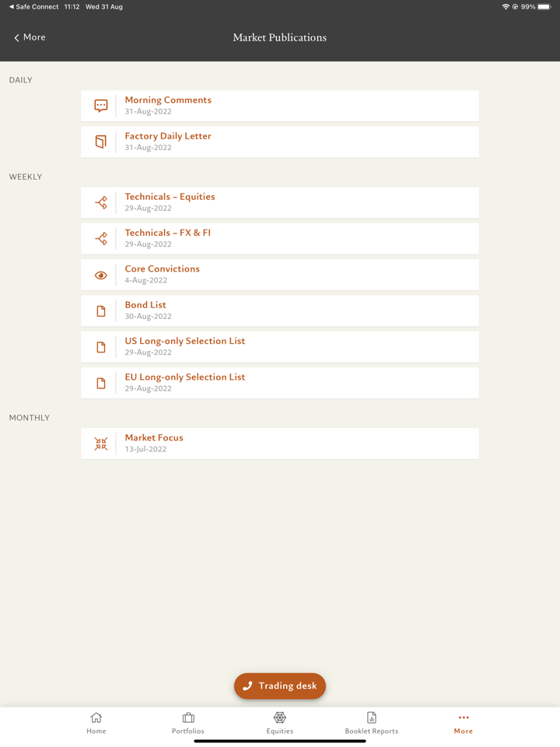Tap the Technicals – FX & FI chart icon
This screenshot has height=747, width=560.
pyautogui.click(x=101, y=238)
